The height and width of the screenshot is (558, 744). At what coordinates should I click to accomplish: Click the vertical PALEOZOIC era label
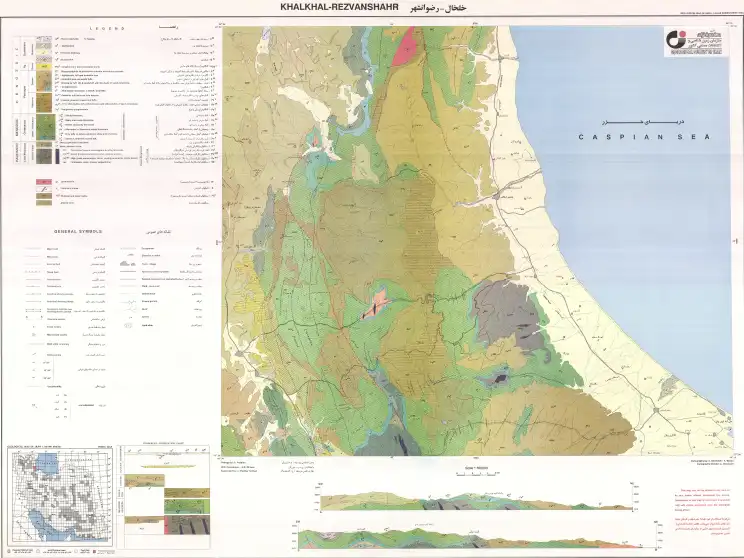coord(16,154)
